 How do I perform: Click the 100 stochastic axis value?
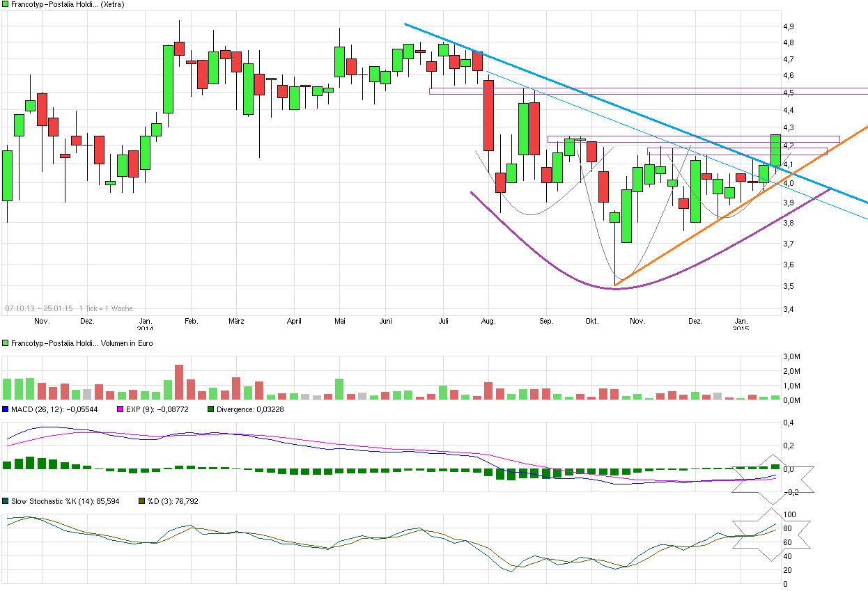point(790,514)
